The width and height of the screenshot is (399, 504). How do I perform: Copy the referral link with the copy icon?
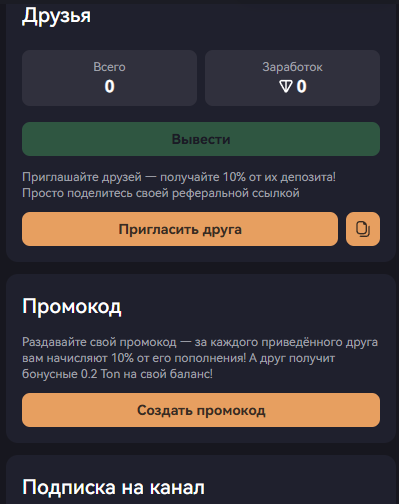tap(363, 229)
